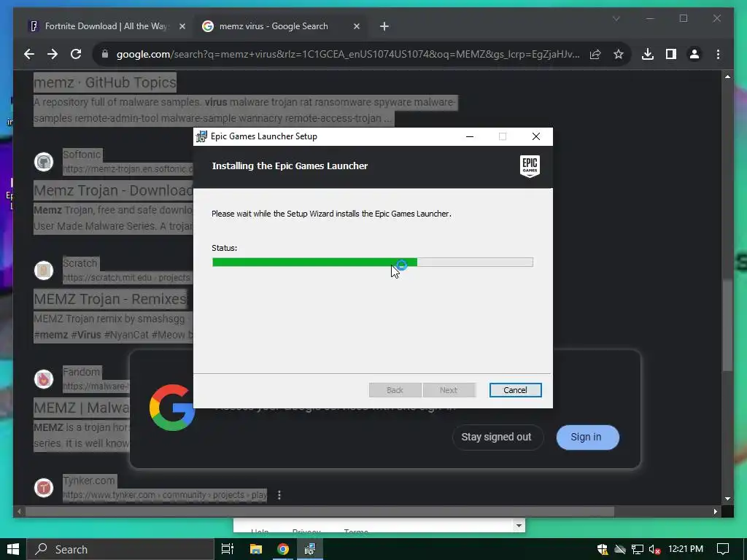The image size is (747, 560).
Task: Open the taskbar clock showing 12:21 PM
Action: pos(686,549)
